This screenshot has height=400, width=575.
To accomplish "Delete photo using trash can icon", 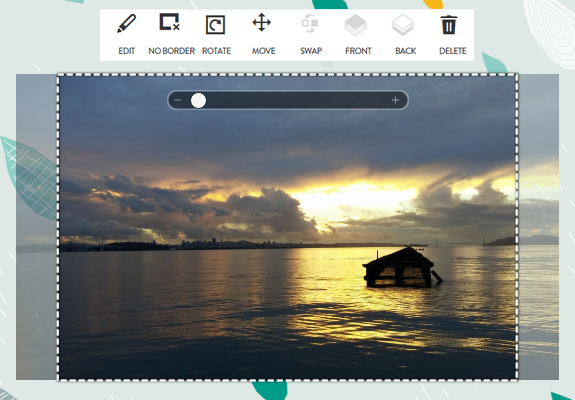I will 449,25.
